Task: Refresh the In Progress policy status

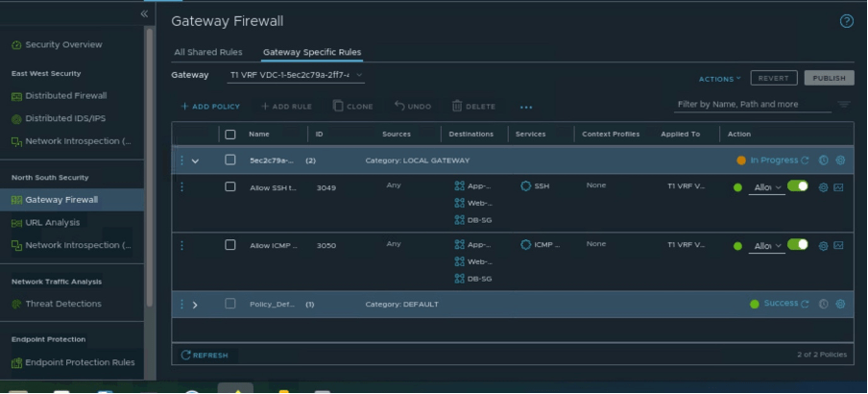Action: pyautogui.click(x=805, y=160)
